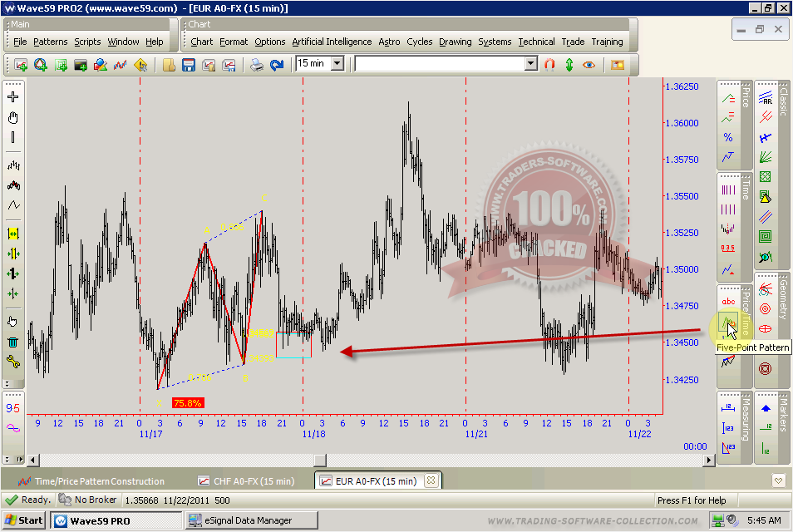Open the Artificial Intelligence menu
Screen dimensions: 793x532
pos(332,42)
